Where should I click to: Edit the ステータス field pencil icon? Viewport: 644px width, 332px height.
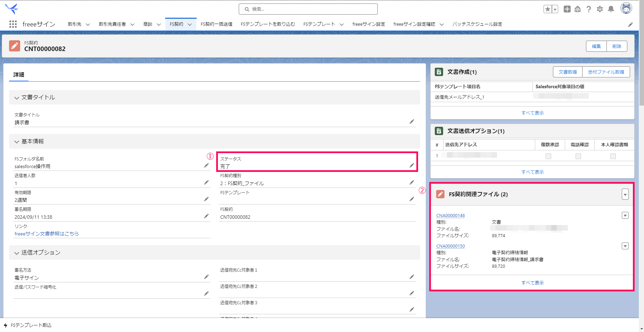coord(412,165)
